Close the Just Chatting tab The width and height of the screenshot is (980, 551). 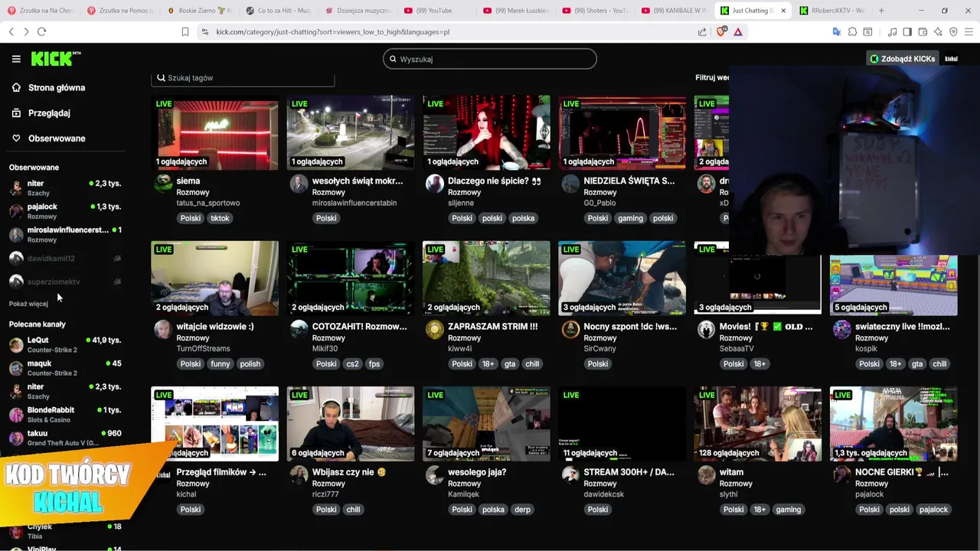[783, 11]
